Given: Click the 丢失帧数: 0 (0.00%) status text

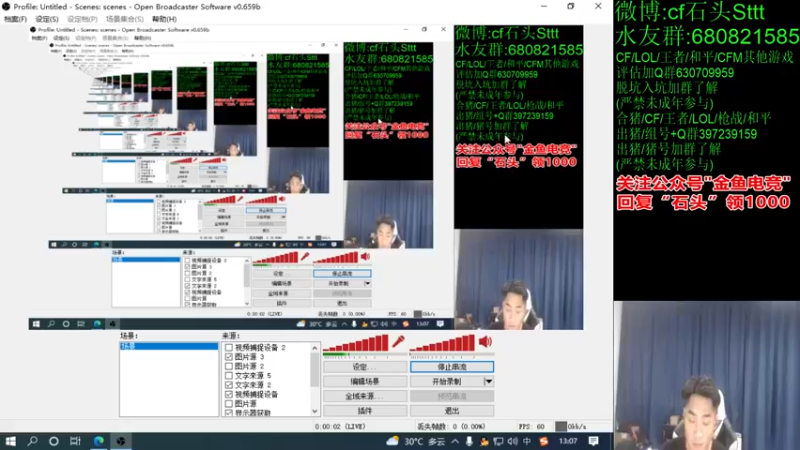Looking at the screenshot, I should point(452,427).
